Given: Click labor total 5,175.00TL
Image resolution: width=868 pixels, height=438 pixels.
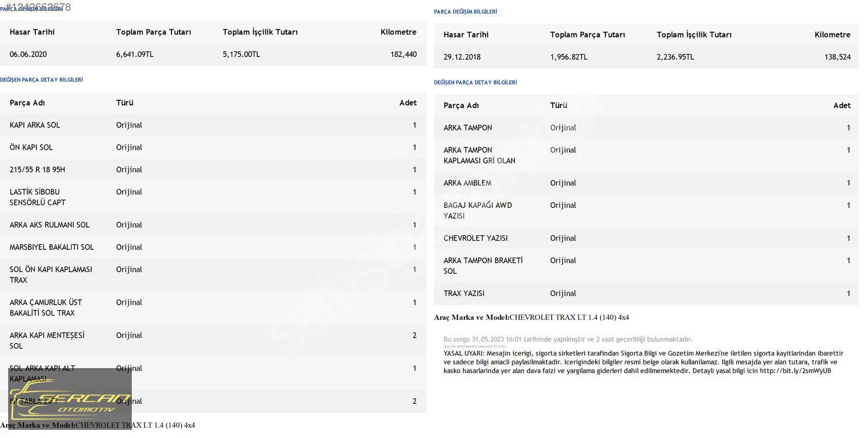Looking at the screenshot, I should pos(241,54).
